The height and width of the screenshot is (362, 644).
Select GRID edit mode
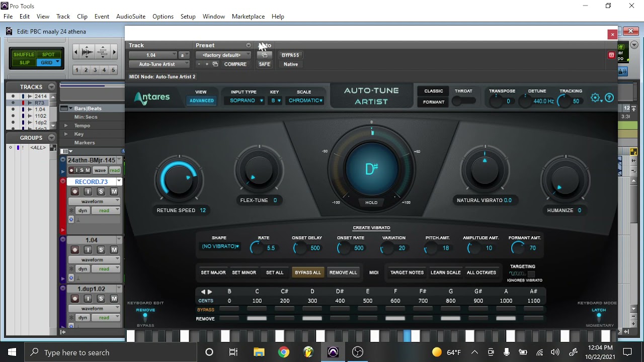(x=49, y=63)
